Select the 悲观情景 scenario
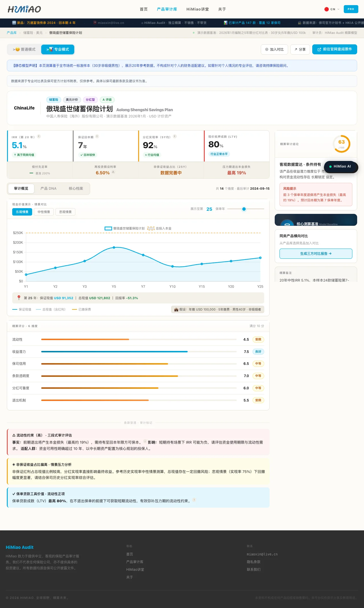This screenshot has width=364, height=608. (65, 212)
